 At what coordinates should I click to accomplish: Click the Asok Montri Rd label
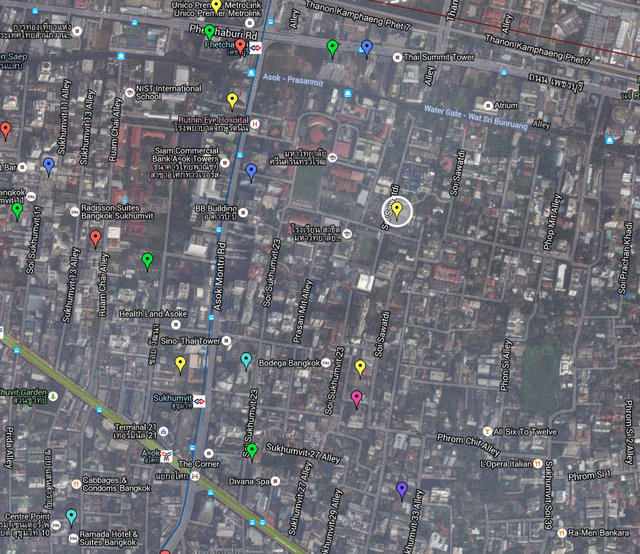[x=220, y=276]
